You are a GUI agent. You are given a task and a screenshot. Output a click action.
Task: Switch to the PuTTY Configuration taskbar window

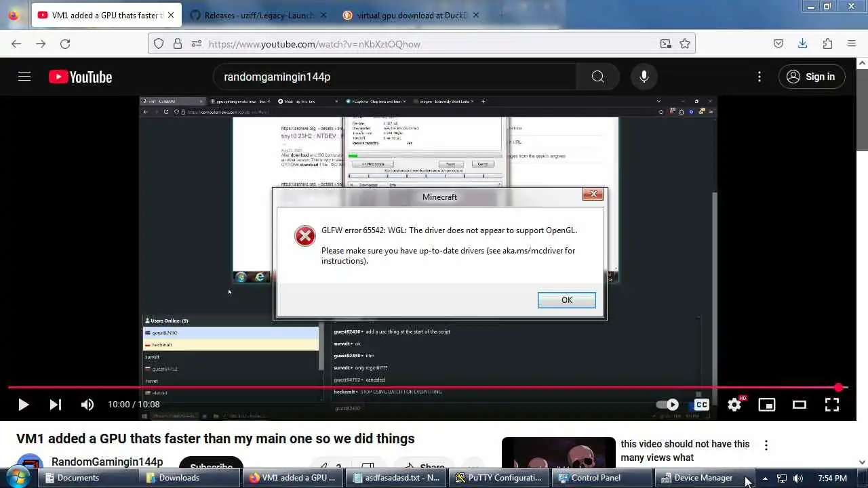point(498,478)
